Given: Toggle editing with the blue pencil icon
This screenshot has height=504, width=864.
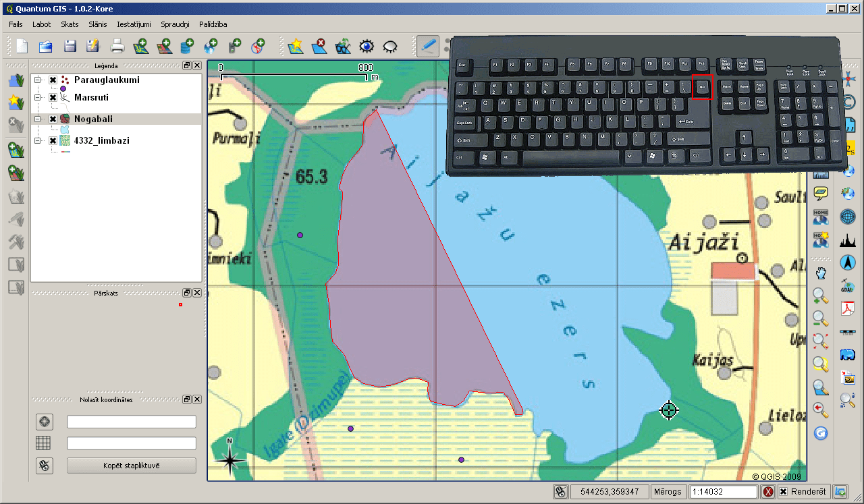Looking at the screenshot, I should (x=428, y=46).
